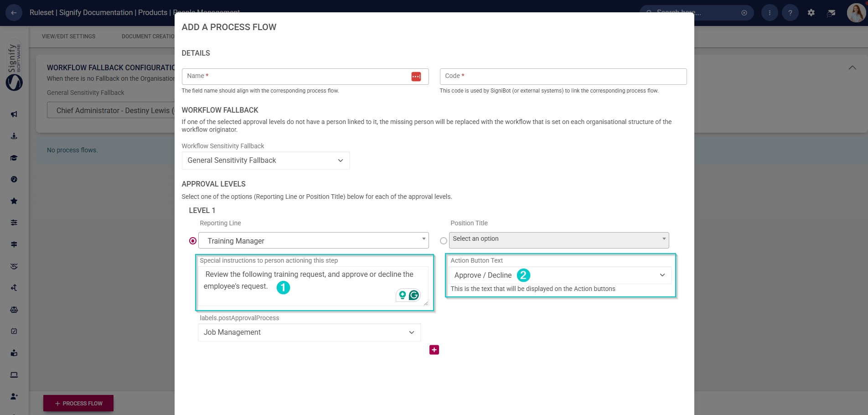Image resolution: width=868 pixels, height=415 pixels.
Task: Open the Reporting Line Training Manager dropdown
Action: pyautogui.click(x=314, y=240)
